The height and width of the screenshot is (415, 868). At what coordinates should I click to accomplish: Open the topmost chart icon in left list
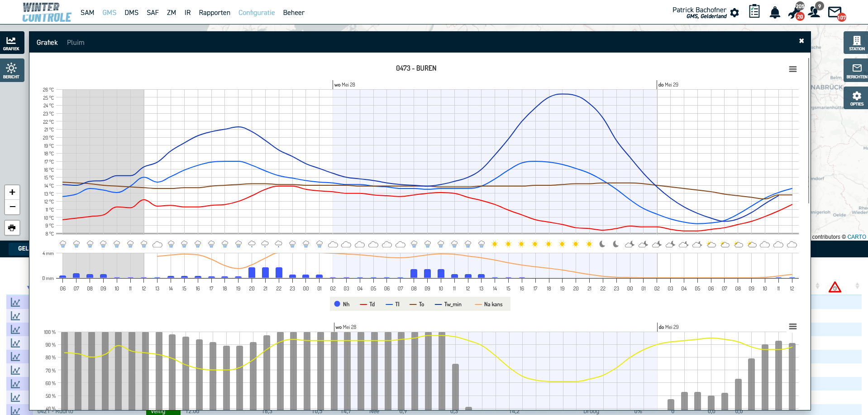tap(15, 302)
